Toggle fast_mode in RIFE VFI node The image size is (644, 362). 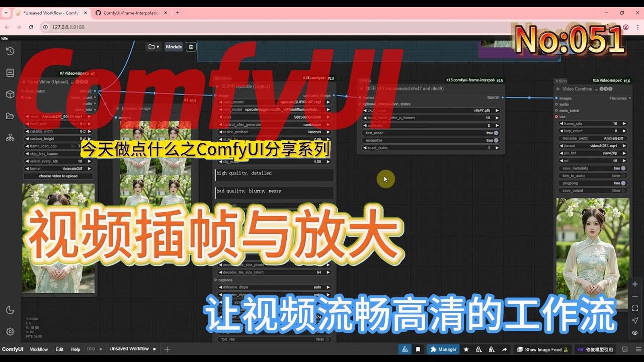[x=431, y=133]
